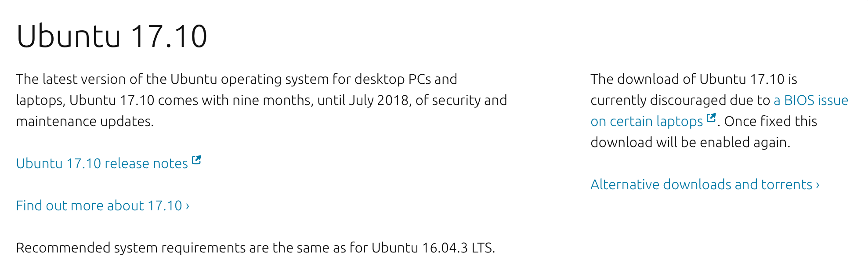Follow the "Find out more about 17.10" link
Screen dimensions: 868x274
coord(99,205)
